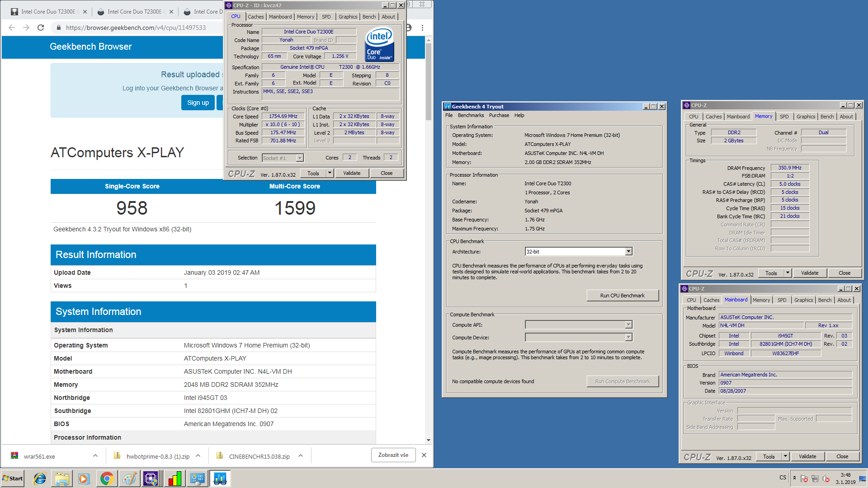The height and width of the screenshot is (488, 868).
Task: Expand options for wrar561.exe download
Action: coord(95,456)
